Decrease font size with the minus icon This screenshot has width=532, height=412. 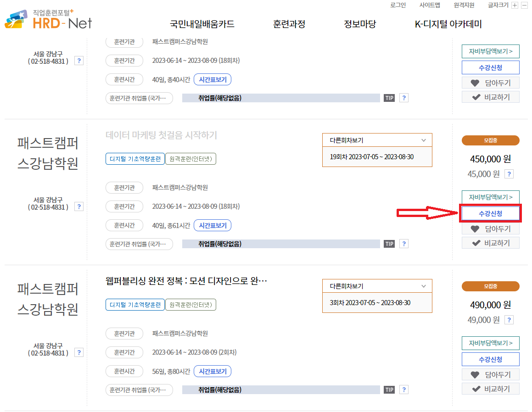[x=525, y=6]
